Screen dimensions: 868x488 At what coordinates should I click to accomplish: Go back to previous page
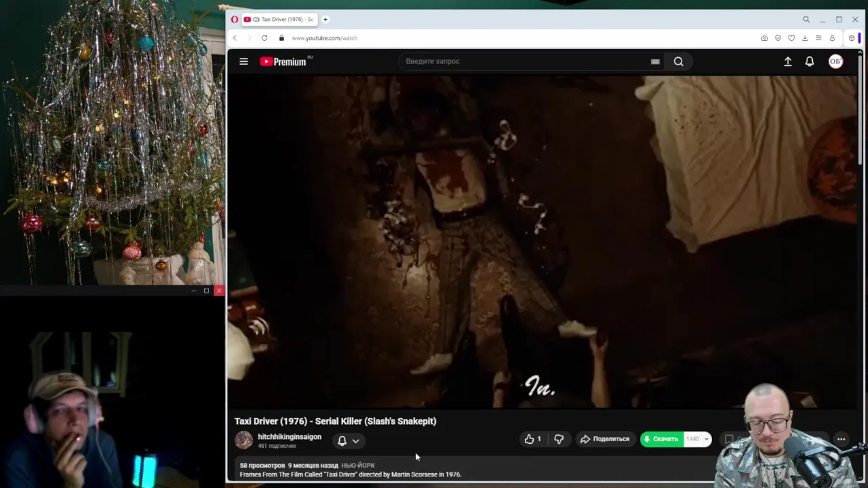tap(235, 38)
